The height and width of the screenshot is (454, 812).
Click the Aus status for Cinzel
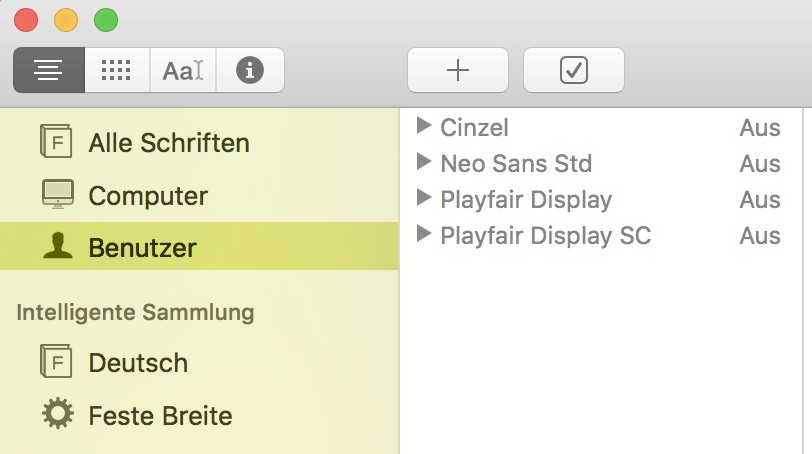coord(759,128)
